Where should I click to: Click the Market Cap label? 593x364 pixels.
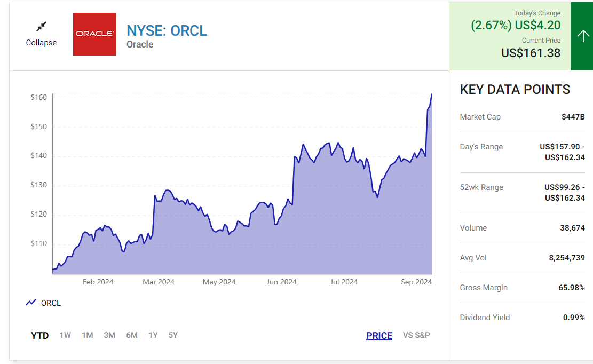tap(480, 117)
